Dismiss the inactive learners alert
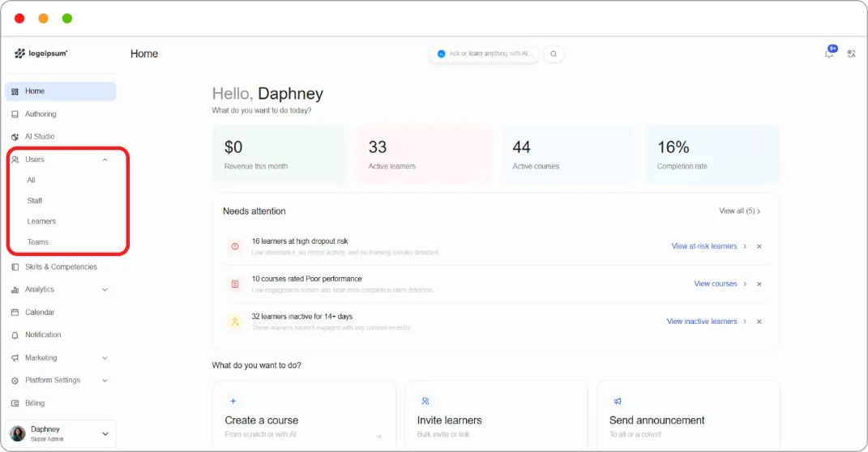The width and height of the screenshot is (868, 452). pos(759,322)
